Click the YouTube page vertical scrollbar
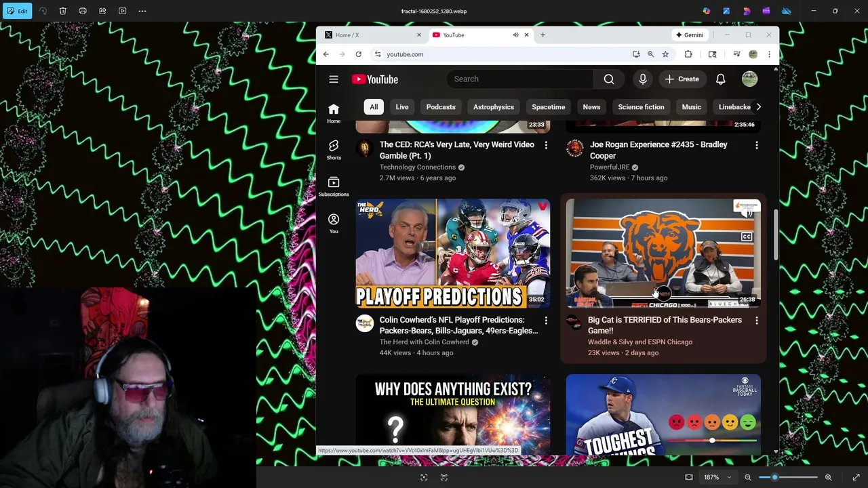The width and height of the screenshot is (868, 488). [x=776, y=234]
